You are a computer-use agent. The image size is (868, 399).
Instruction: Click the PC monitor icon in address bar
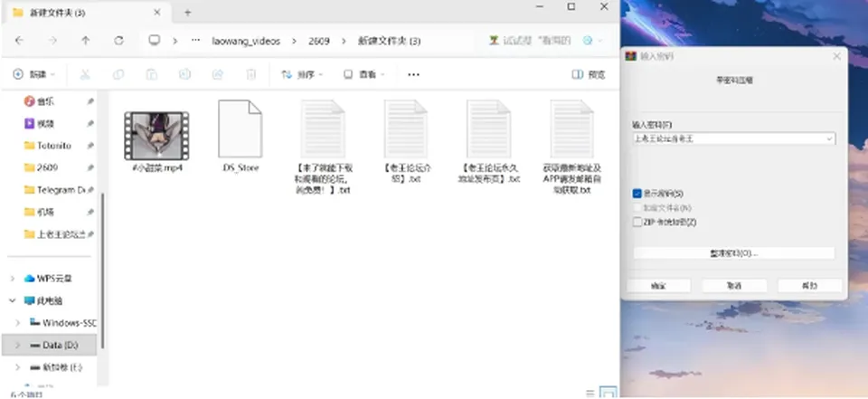point(155,41)
